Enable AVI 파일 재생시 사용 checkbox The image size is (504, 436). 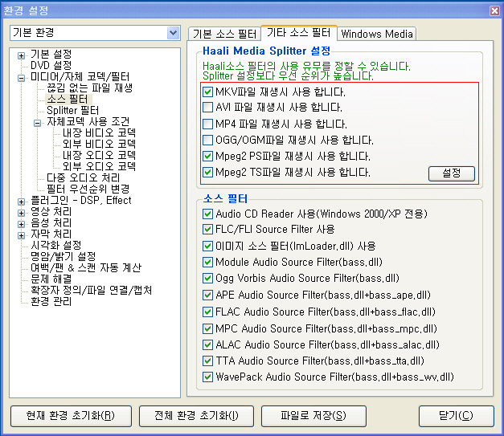(207, 107)
